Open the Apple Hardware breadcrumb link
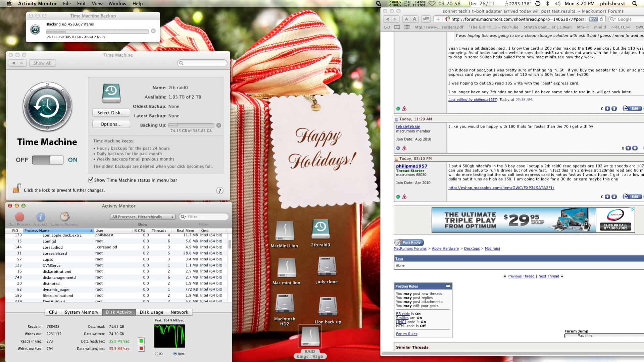644x362 pixels. 445,249
